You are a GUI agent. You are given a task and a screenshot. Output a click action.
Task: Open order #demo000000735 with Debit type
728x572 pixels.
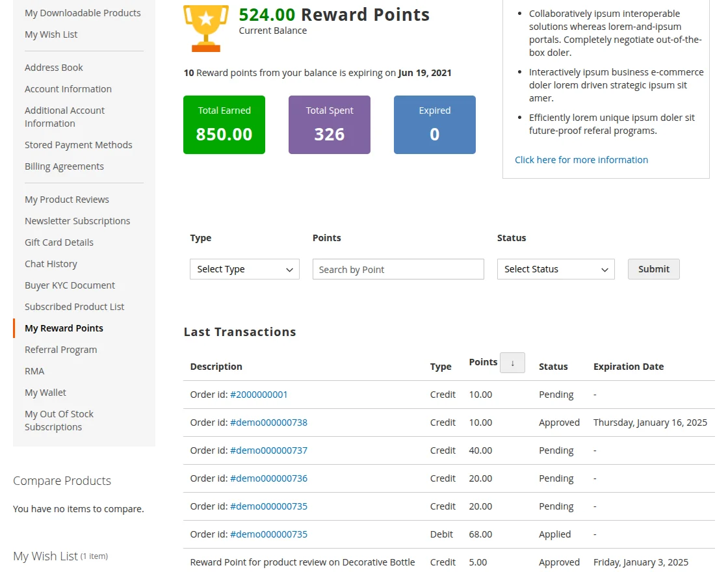268,534
